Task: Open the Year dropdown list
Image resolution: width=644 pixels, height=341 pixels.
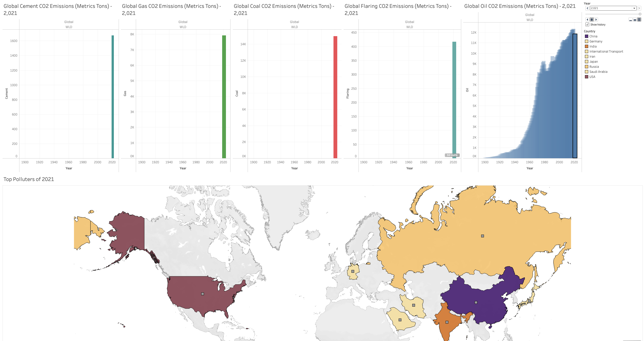Action: [634, 8]
